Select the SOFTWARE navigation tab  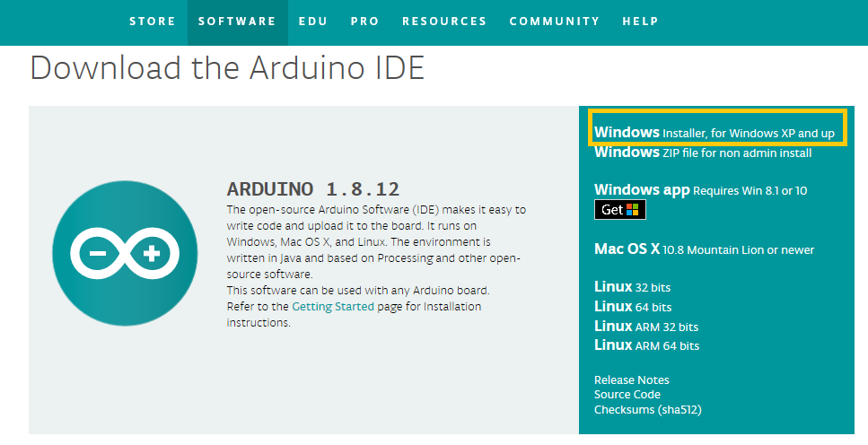238,22
